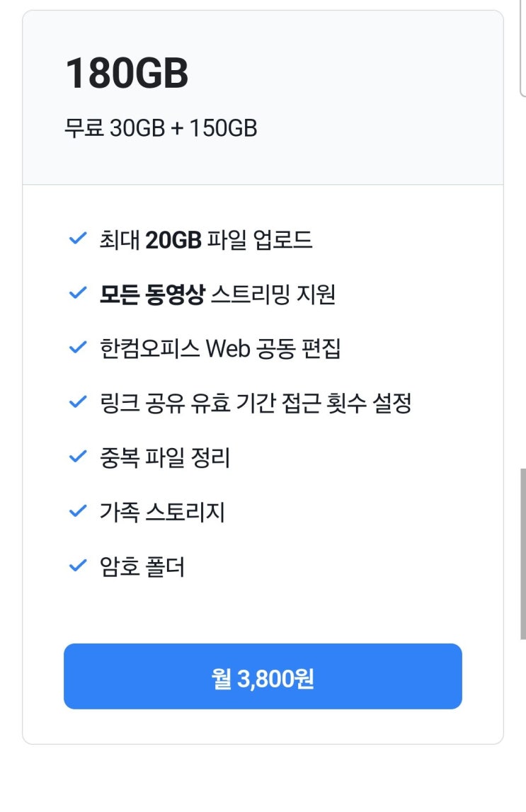Click checkmark beside 중복 파일 정리
The image size is (526, 812).
[x=77, y=457]
